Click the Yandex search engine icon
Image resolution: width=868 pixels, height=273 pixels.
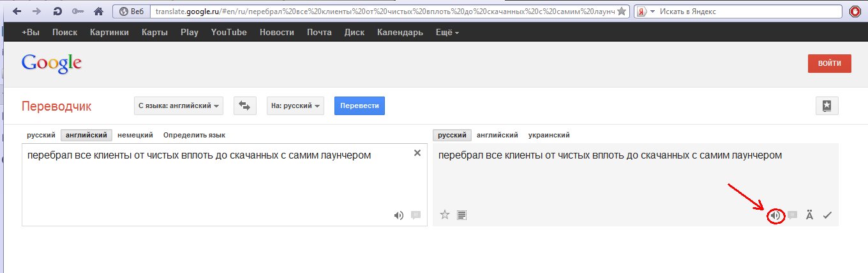point(642,12)
